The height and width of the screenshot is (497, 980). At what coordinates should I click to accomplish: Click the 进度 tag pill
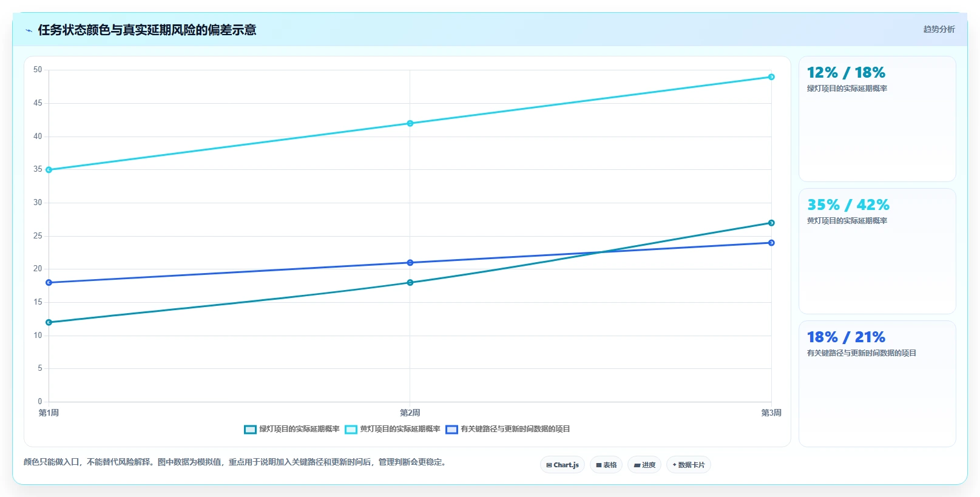[644, 465]
